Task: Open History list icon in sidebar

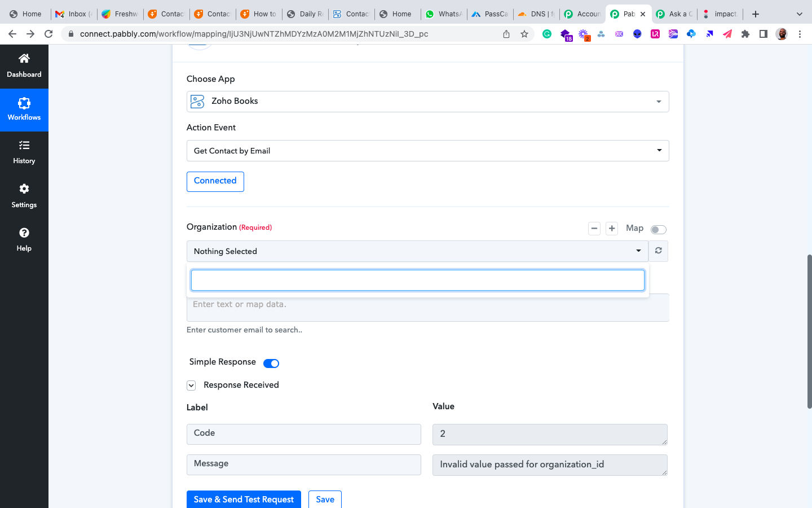Action: coord(24,146)
